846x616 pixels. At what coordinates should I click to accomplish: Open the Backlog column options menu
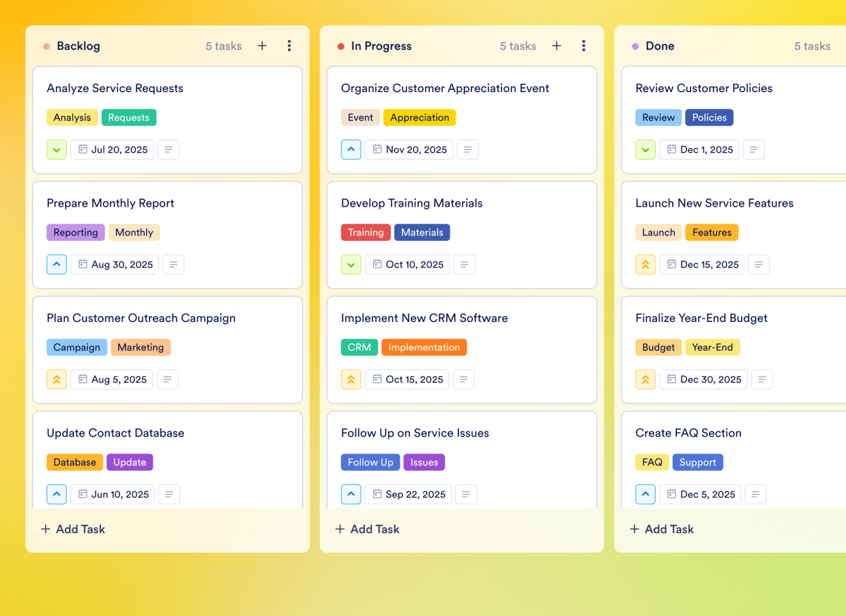click(289, 46)
